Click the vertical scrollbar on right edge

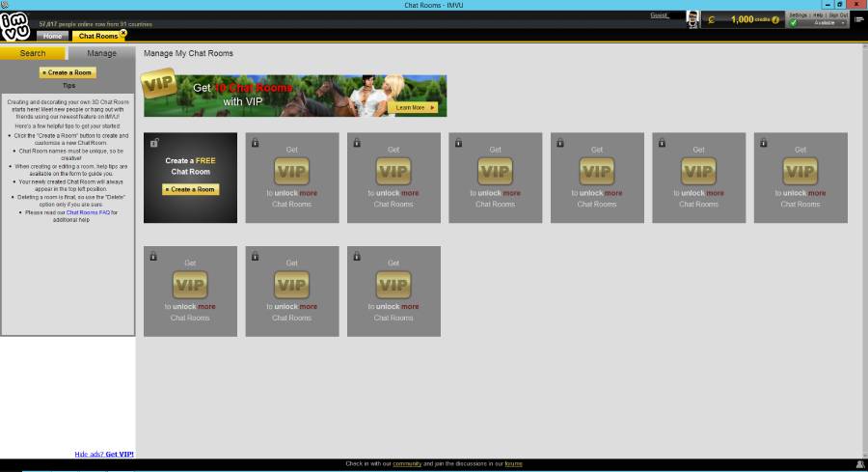[865, 249]
